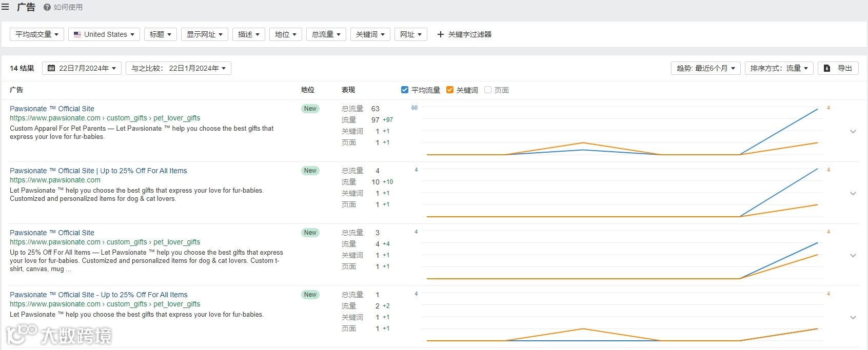The width and height of the screenshot is (868, 350).
Task: Toggle the 平均流量 checkbox
Action: coord(405,90)
